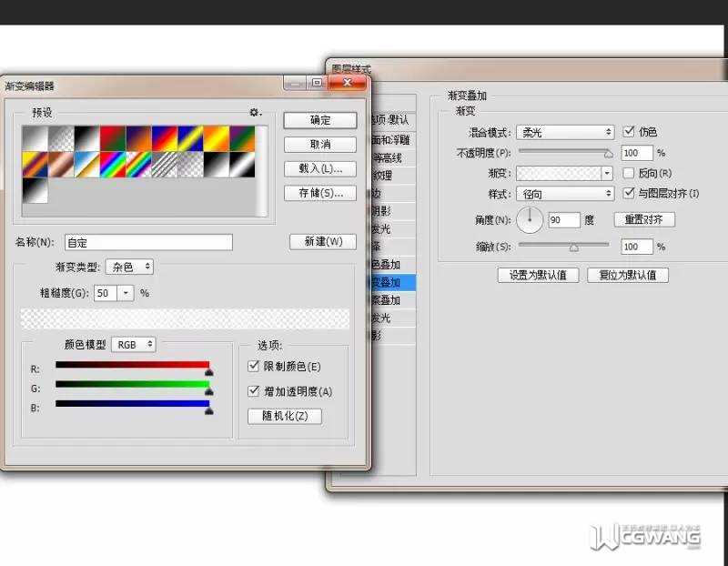Select the 混合选项:默认 entry in the style list
Screen dimensions: 728x566
coord(393,120)
